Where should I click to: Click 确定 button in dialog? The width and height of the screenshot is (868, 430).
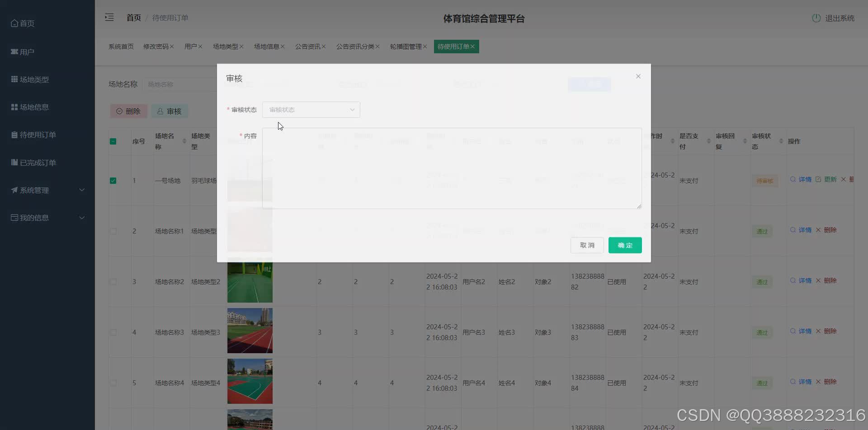pos(625,245)
